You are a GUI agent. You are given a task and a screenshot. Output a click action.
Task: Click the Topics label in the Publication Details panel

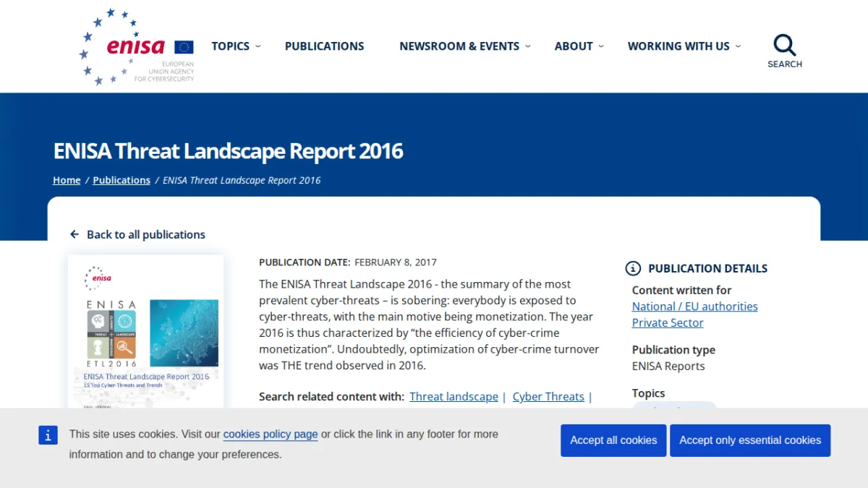[648, 393]
